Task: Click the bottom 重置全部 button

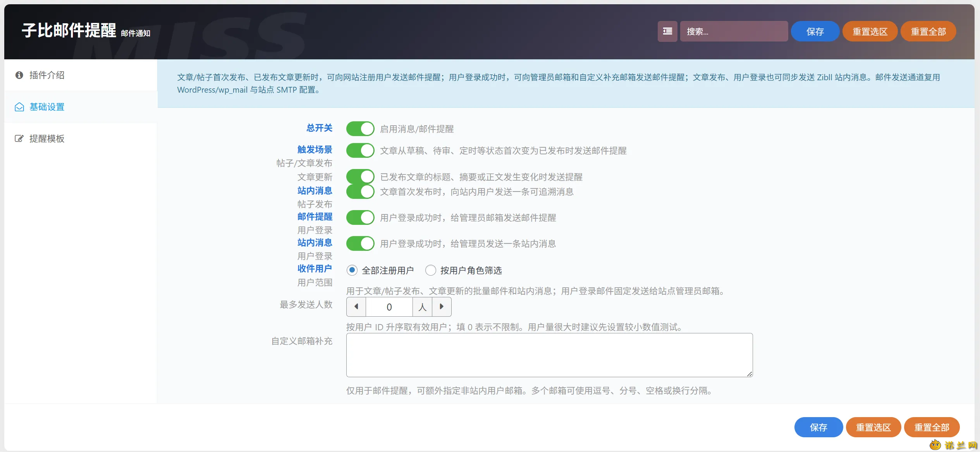Action: [932, 427]
